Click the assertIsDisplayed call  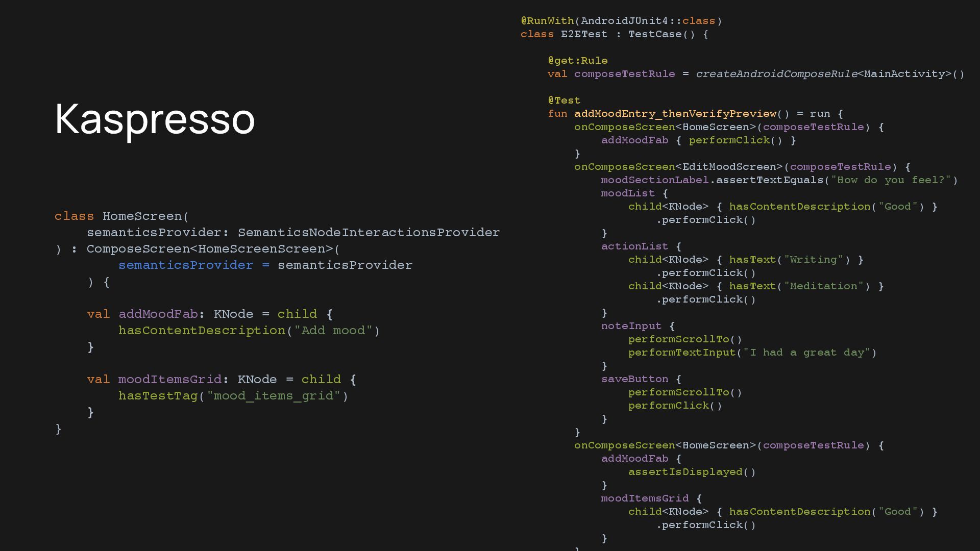tap(685, 472)
